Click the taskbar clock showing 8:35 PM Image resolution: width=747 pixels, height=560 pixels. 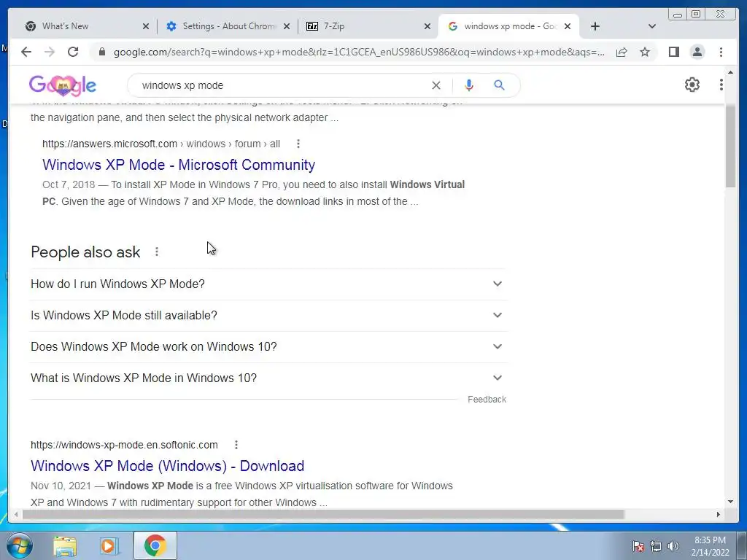pyautogui.click(x=710, y=546)
